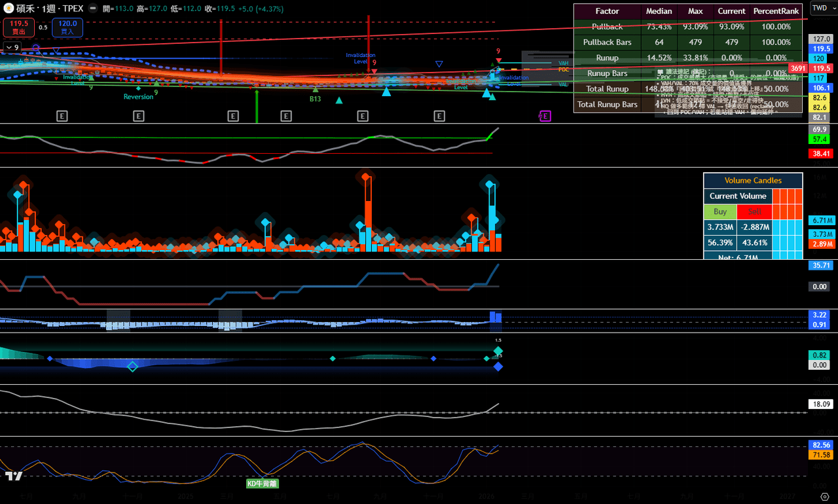
Task: Click the teal Reversion diamond label
Action: pyautogui.click(x=138, y=96)
